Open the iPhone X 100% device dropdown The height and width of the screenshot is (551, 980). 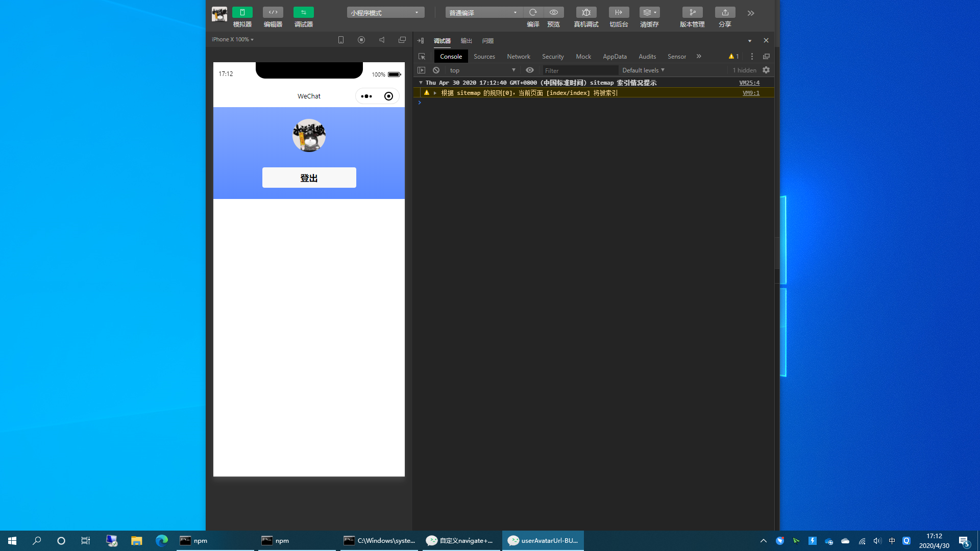point(233,39)
